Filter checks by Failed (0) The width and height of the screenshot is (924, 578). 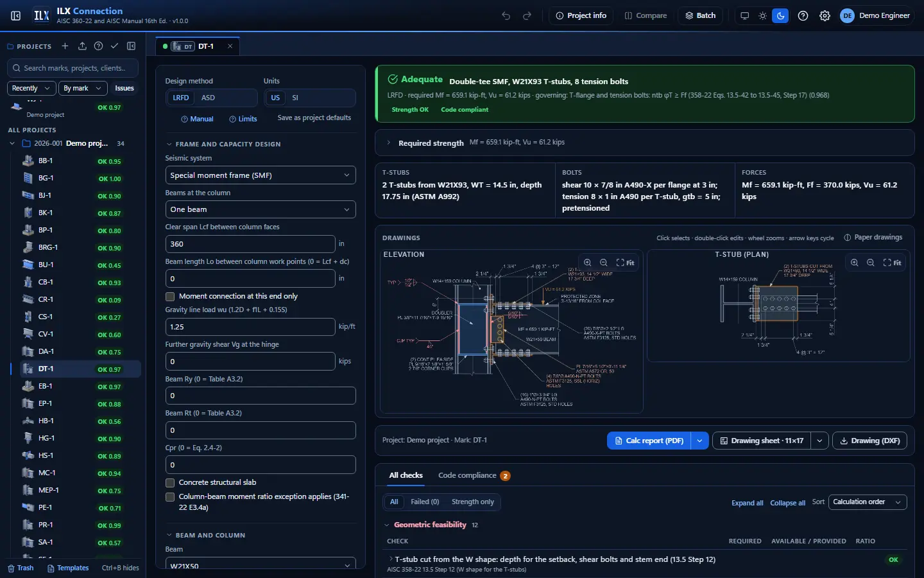[x=425, y=502]
